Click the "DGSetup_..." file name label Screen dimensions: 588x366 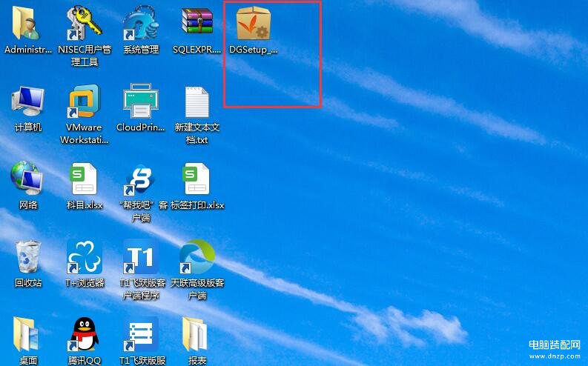[x=254, y=50]
